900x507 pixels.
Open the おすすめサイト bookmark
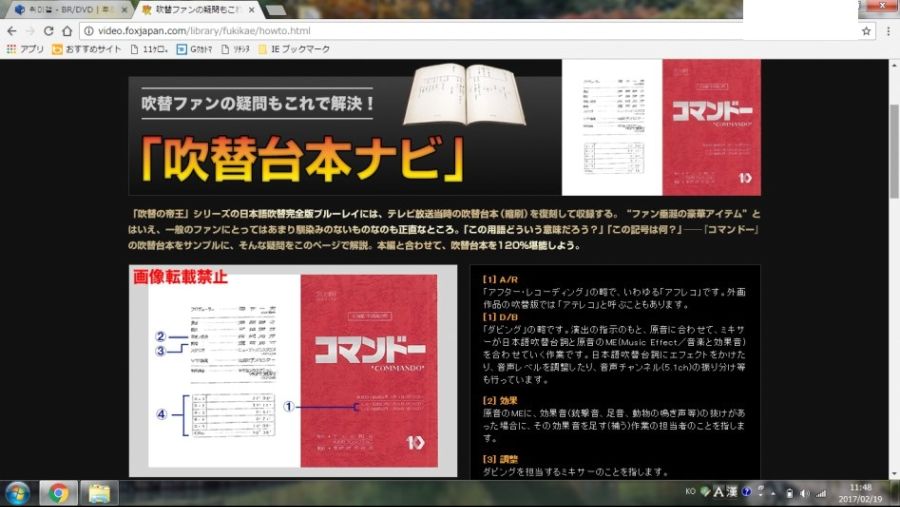click(x=86, y=48)
